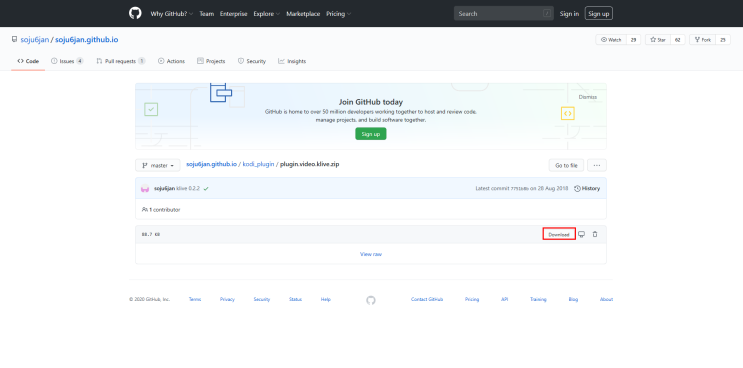Click the header Sign up button
743x368 pixels.
(598, 13)
